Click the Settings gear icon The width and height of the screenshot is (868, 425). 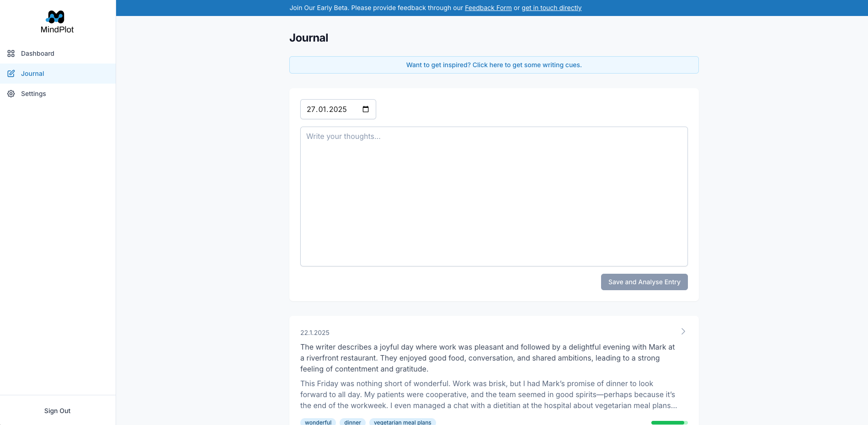pyautogui.click(x=11, y=94)
